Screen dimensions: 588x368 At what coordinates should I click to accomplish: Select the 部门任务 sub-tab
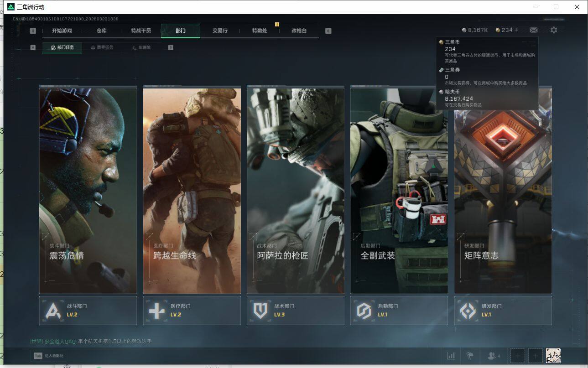[x=62, y=47]
